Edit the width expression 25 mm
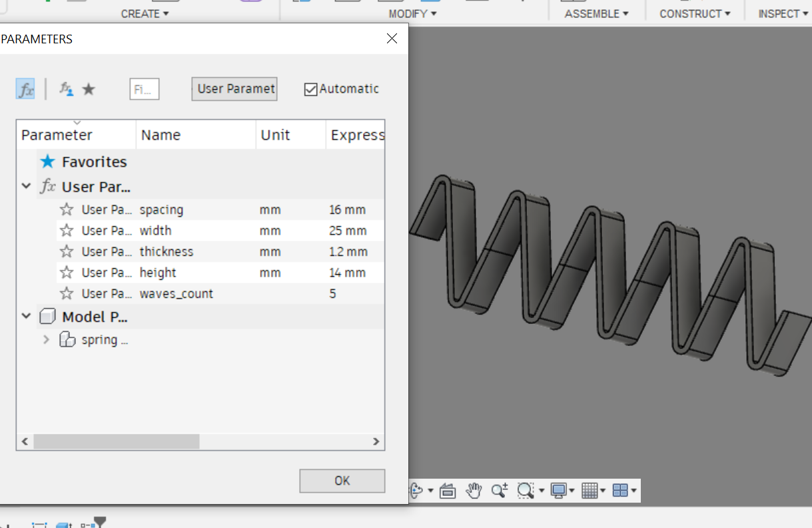This screenshot has height=528, width=812. click(x=348, y=231)
